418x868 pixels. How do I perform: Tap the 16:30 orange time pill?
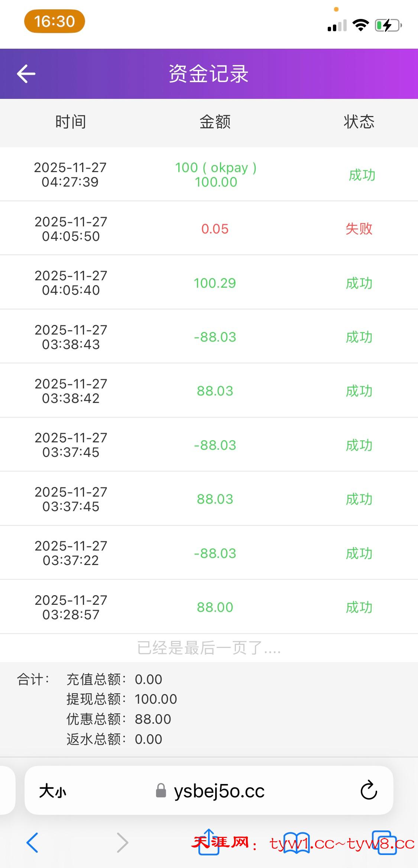coord(55,22)
